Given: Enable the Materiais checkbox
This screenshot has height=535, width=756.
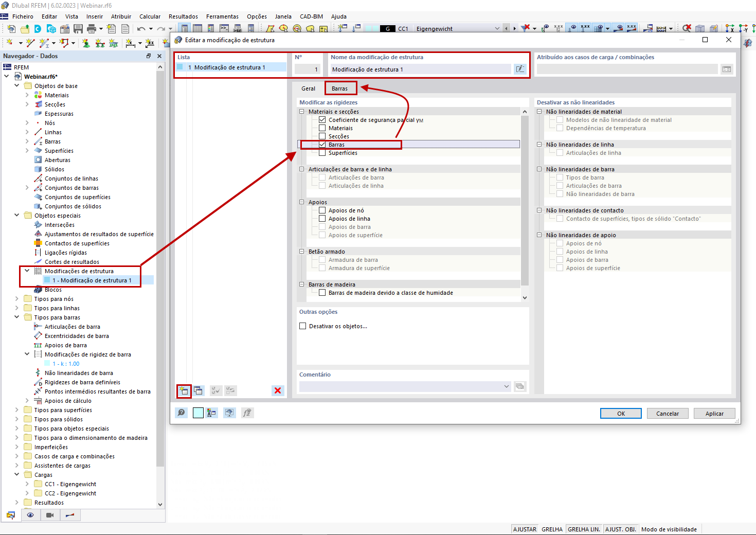Looking at the screenshot, I should [x=322, y=128].
